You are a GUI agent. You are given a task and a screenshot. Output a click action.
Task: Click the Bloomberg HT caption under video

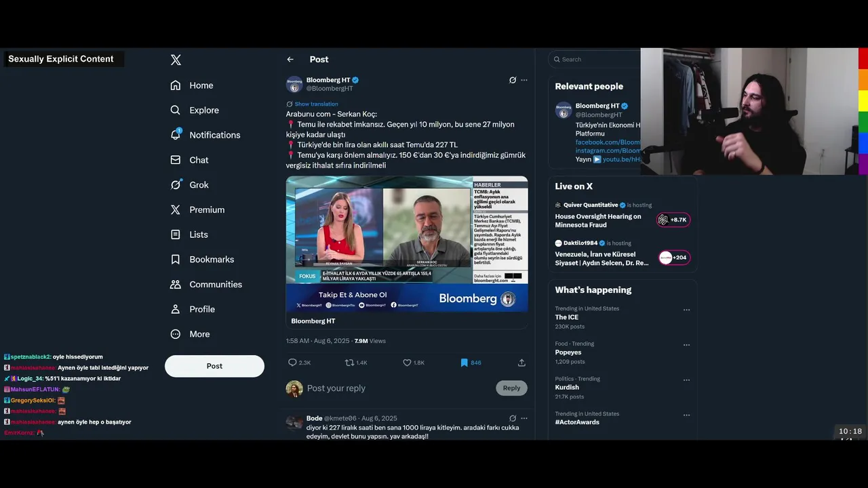tap(313, 321)
